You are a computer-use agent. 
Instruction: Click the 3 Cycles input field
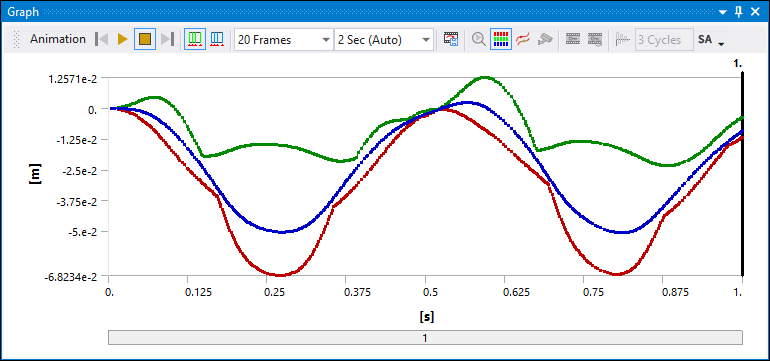664,40
